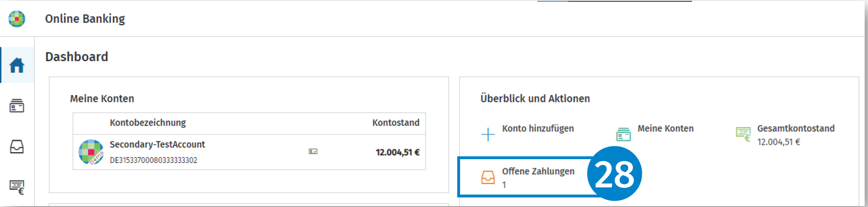Click the count 1 under Offene Zahlungen
The image size is (868, 207).
tap(504, 185)
